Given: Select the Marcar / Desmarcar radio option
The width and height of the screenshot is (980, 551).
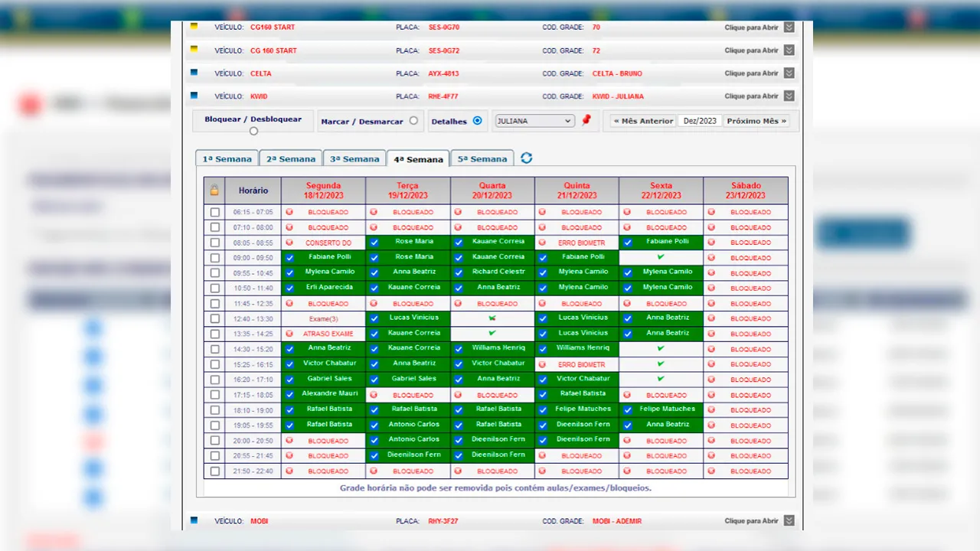Looking at the screenshot, I should [413, 121].
